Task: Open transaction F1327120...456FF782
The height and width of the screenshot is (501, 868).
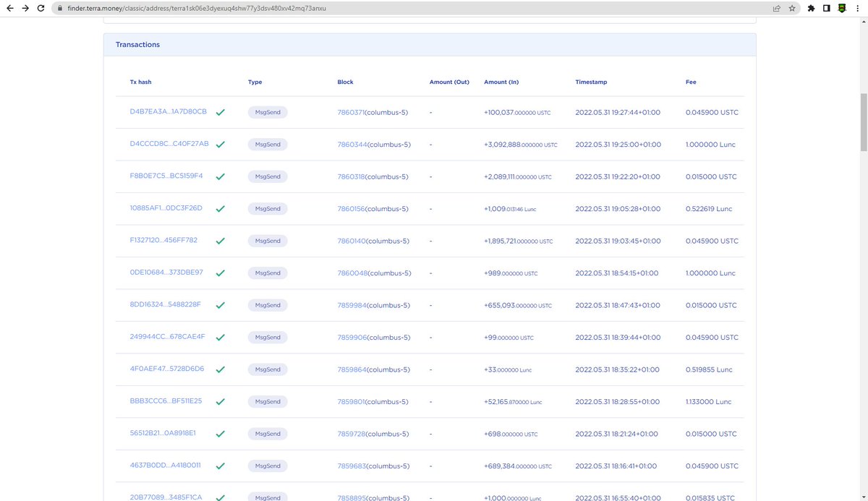Action: point(163,241)
